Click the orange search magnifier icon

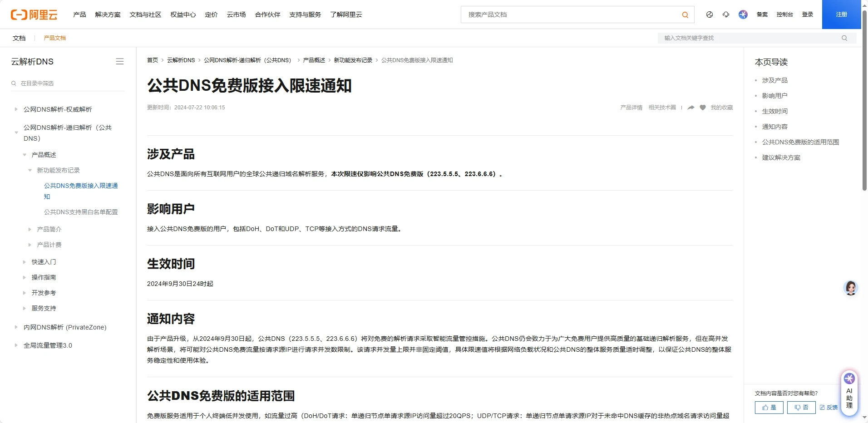[x=685, y=15]
